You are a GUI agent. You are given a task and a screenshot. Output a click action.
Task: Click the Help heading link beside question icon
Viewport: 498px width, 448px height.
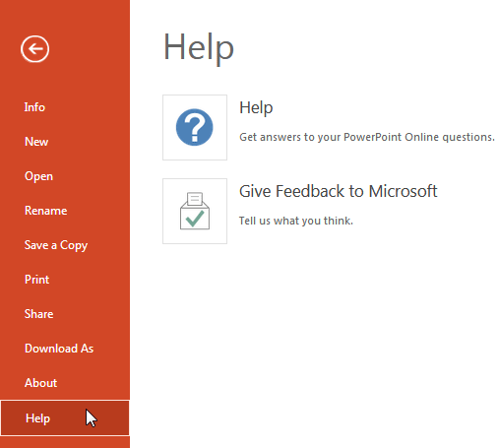pos(256,107)
